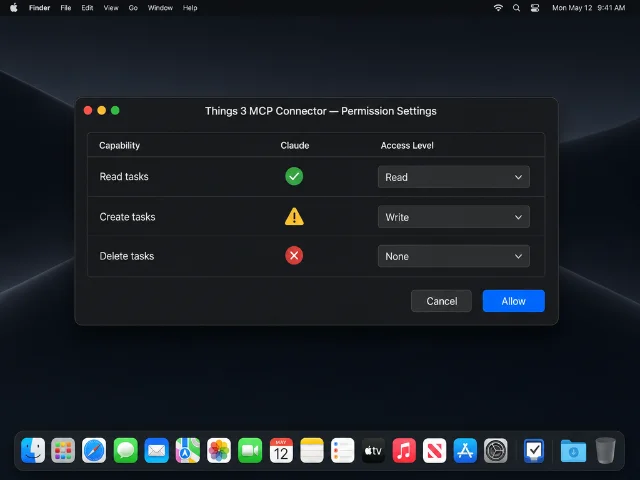Click the Wi-Fi icon in the menu bar
The image size is (640, 480).
coord(498,8)
